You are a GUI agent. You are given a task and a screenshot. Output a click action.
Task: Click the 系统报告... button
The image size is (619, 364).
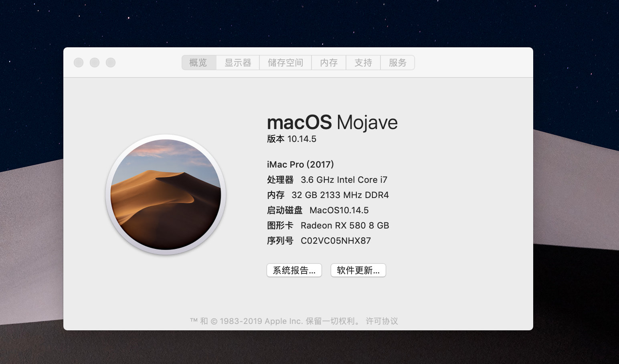(x=294, y=270)
